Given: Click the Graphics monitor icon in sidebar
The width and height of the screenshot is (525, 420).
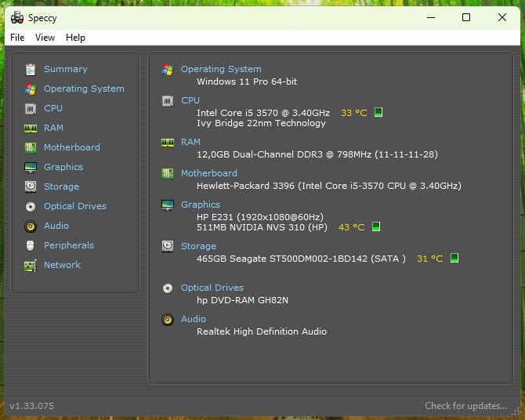Looking at the screenshot, I should (x=31, y=167).
